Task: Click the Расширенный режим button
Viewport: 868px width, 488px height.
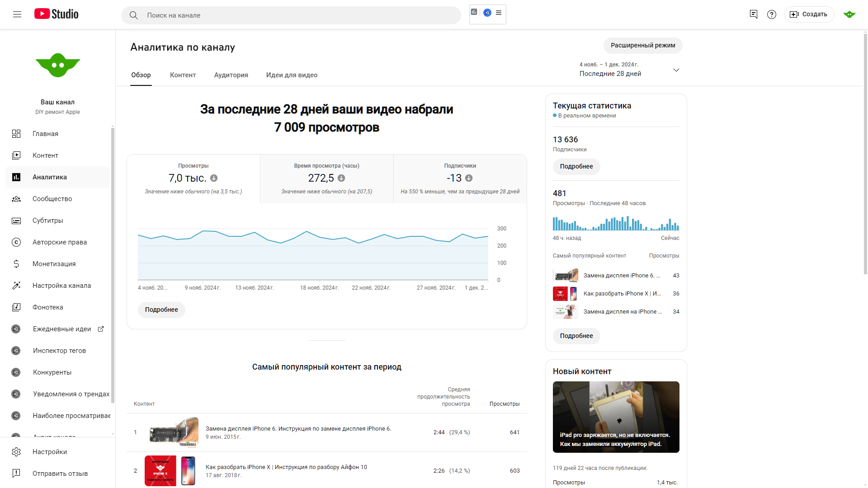Action: coord(643,46)
